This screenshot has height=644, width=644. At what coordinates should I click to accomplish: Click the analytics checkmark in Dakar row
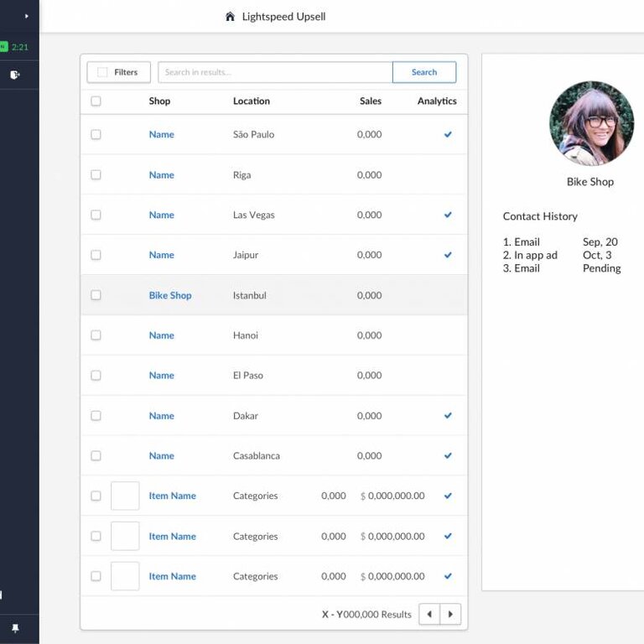pos(448,416)
